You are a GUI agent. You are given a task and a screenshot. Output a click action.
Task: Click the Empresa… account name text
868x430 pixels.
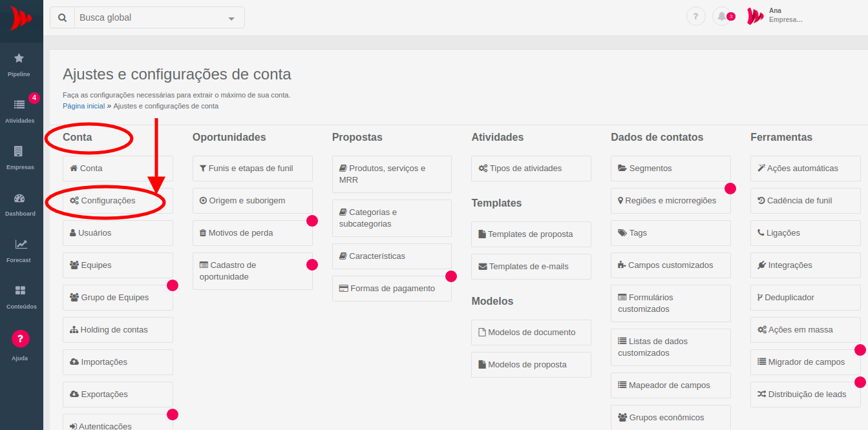(785, 20)
